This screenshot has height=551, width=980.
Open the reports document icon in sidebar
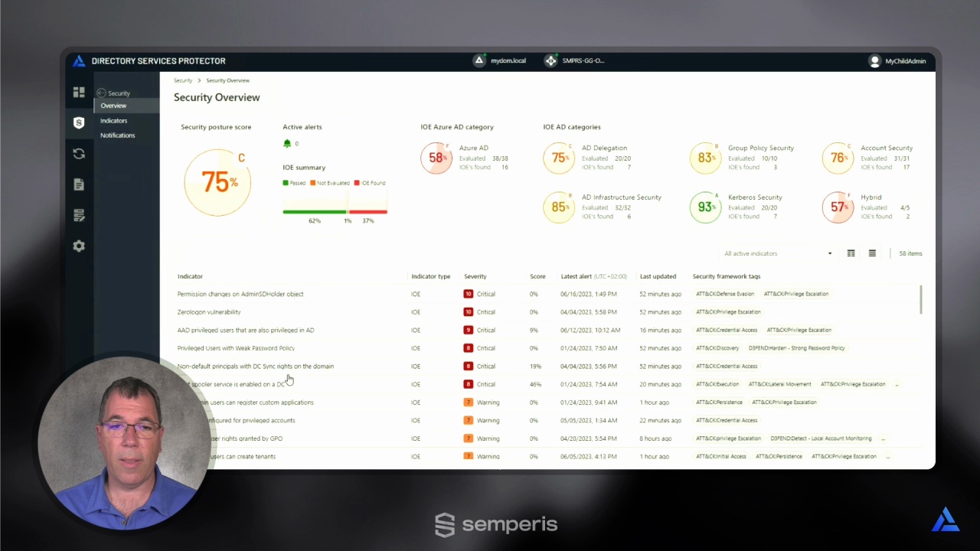(x=79, y=184)
